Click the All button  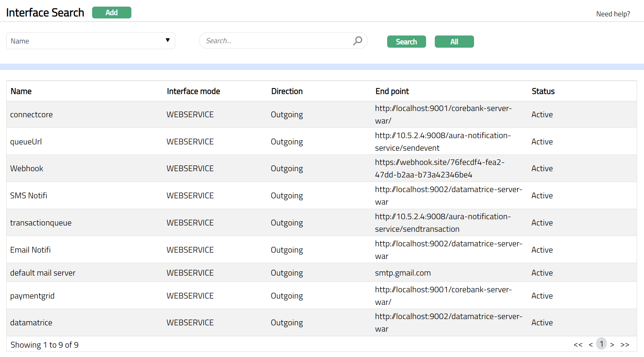pos(454,42)
